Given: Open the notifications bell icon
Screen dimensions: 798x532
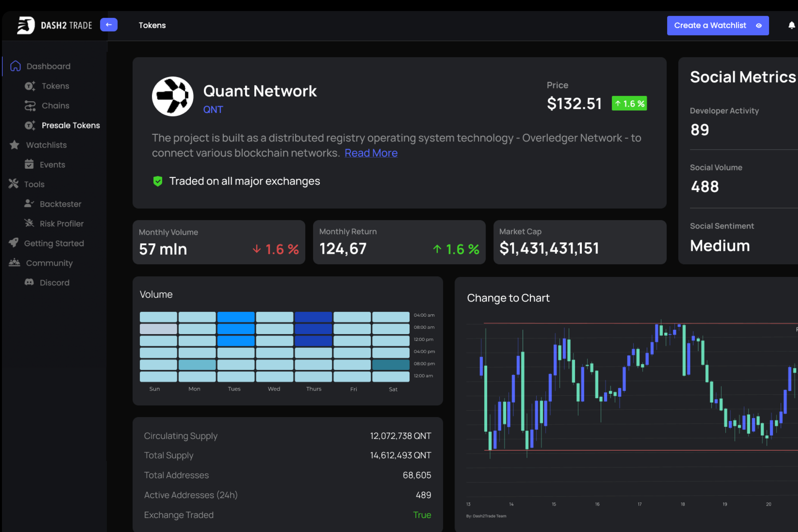Looking at the screenshot, I should coord(791,26).
